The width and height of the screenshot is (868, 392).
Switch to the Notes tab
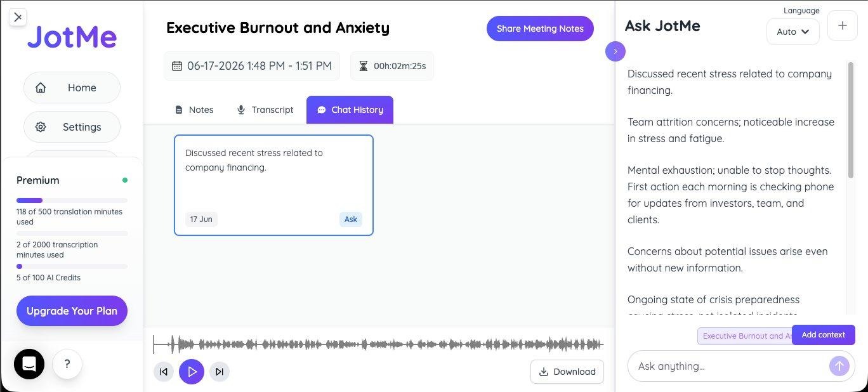pyautogui.click(x=194, y=110)
